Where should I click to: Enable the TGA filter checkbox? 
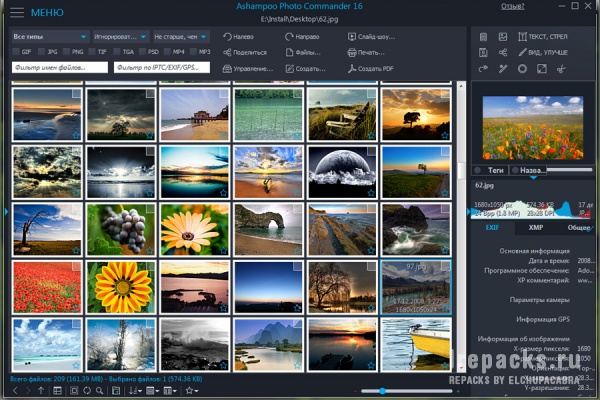point(117,52)
